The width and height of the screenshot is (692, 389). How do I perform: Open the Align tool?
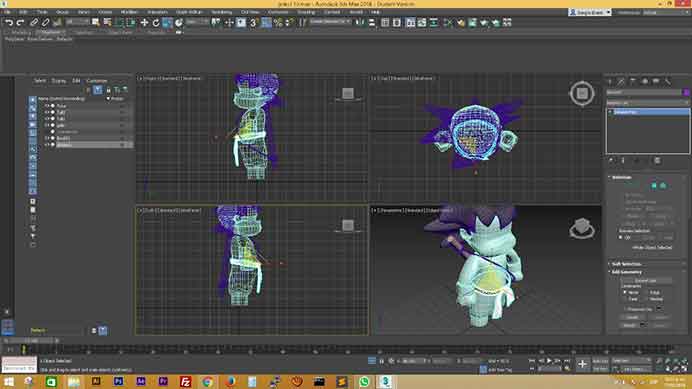(372, 23)
